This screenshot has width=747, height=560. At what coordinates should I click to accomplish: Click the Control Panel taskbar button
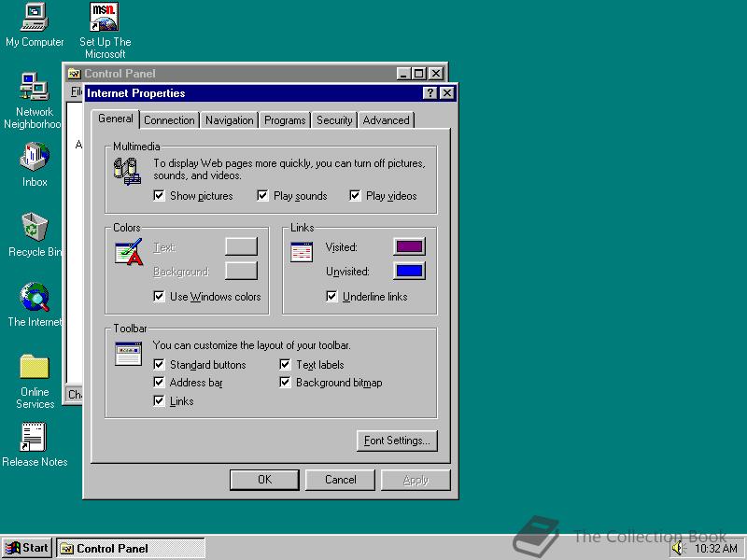(x=131, y=549)
